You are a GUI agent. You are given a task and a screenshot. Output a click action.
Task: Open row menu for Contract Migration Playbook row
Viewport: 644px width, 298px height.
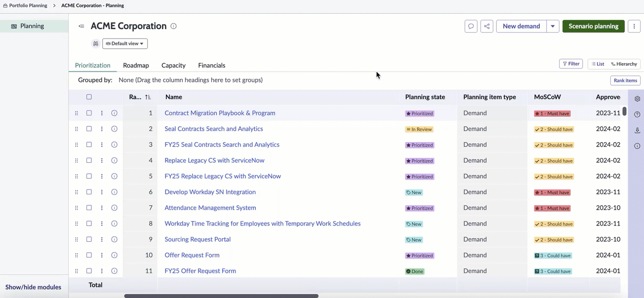pos(102,113)
